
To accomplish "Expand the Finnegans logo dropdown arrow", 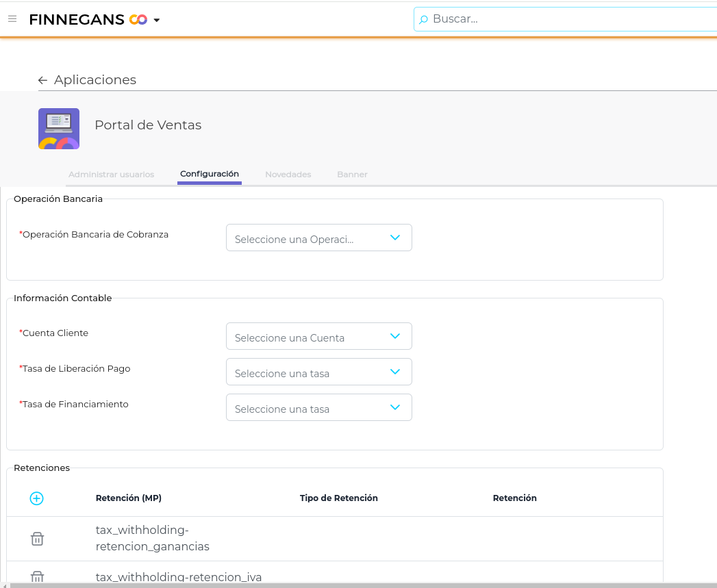I will coord(157,20).
